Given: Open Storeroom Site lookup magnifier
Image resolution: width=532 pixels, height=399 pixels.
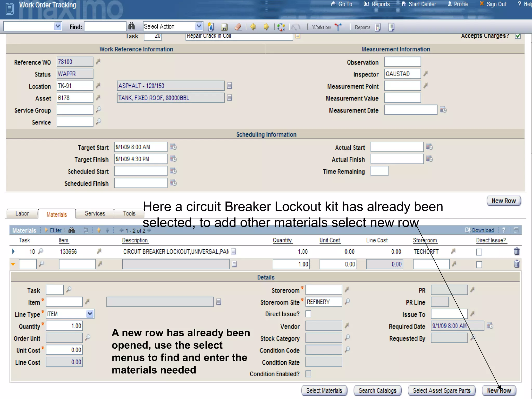Looking at the screenshot, I should click(x=347, y=301).
